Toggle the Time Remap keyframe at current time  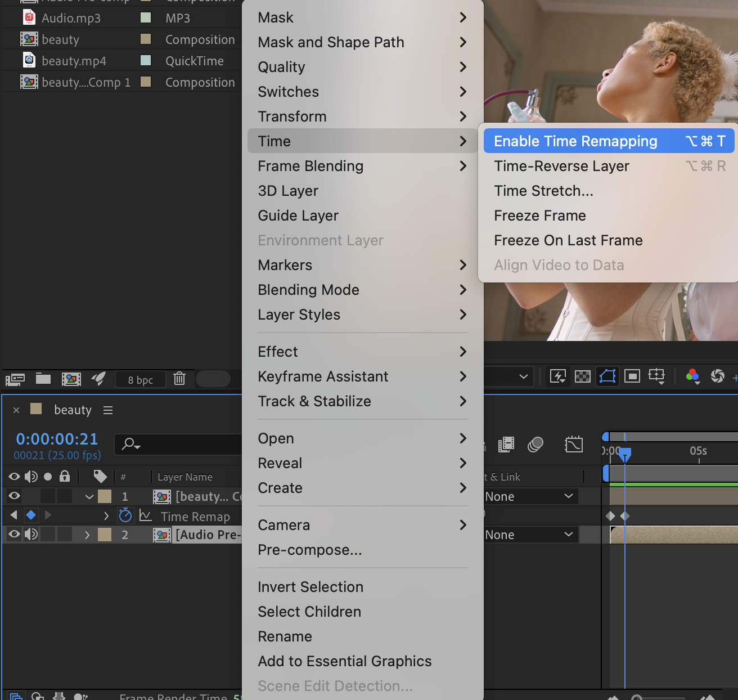point(31,515)
